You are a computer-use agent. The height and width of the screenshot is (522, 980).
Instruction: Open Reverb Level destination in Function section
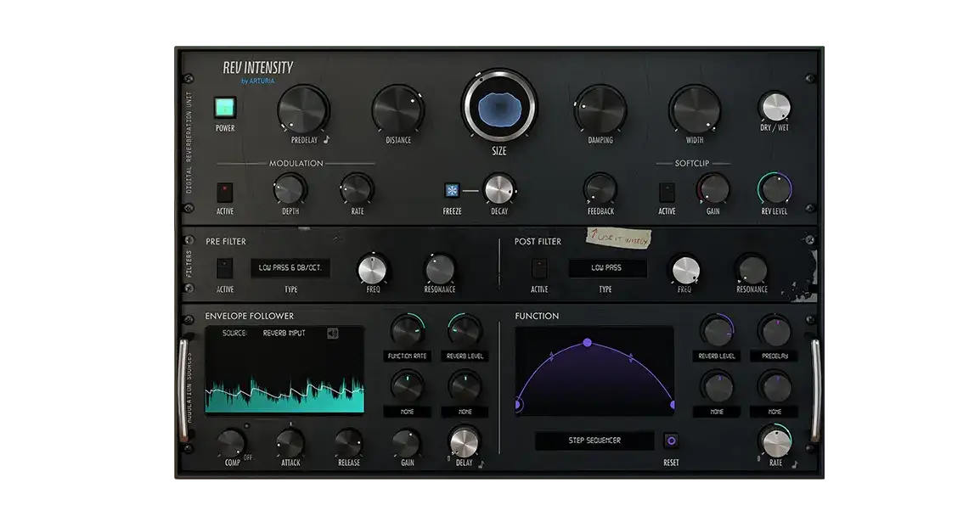point(717,356)
